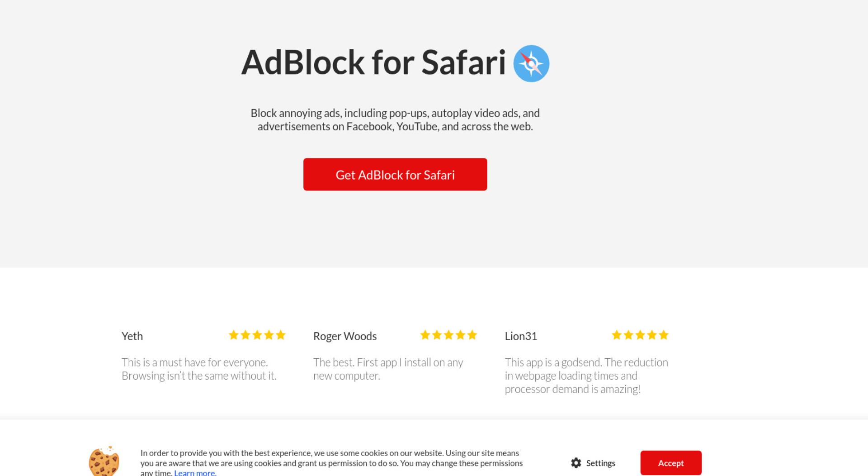Viewport: 868px width, 476px height.
Task: Click the gear icon next to Settings
Action: pyautogui.click(x=576, y=463)
